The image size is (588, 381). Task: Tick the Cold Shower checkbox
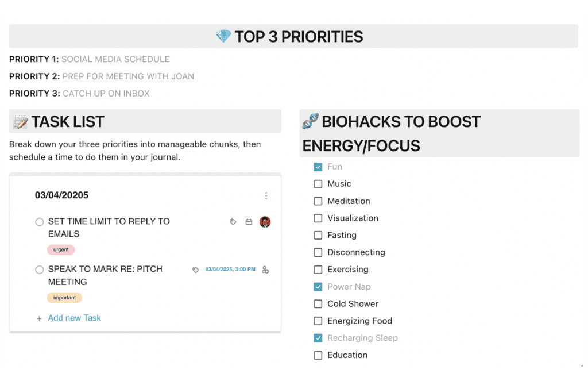coord(318,303)
